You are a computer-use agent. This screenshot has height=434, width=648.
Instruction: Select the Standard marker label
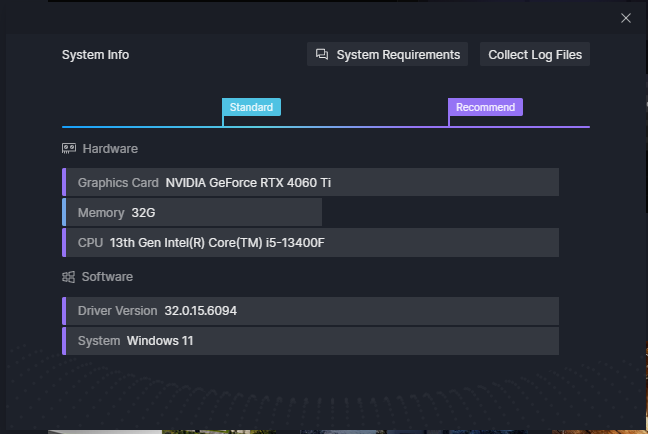click(x=251, y=107)
